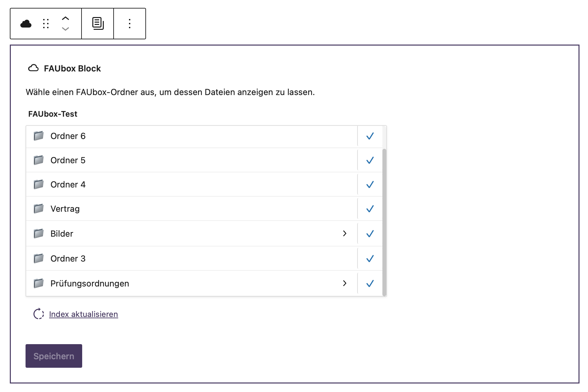Click the FAUbox cloud block icon in toolbar
Image resolution: width=588 pixels, height=392 pixels.
click(26, 24)
